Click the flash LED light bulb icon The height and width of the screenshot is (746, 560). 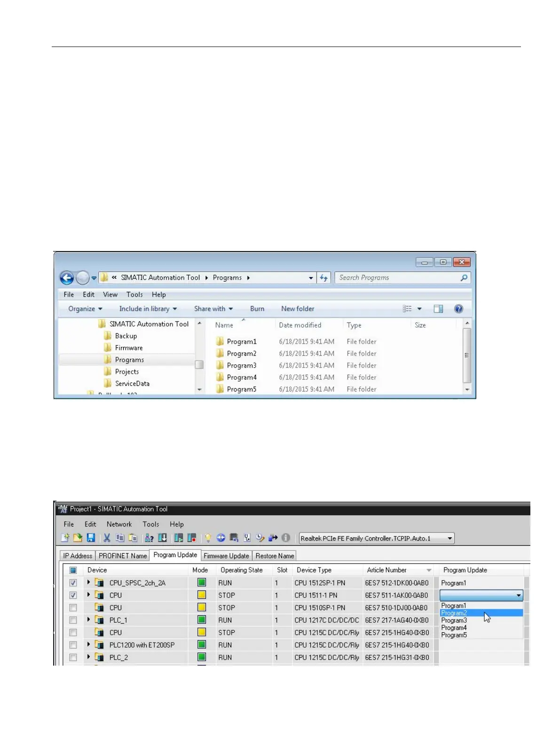208,538
